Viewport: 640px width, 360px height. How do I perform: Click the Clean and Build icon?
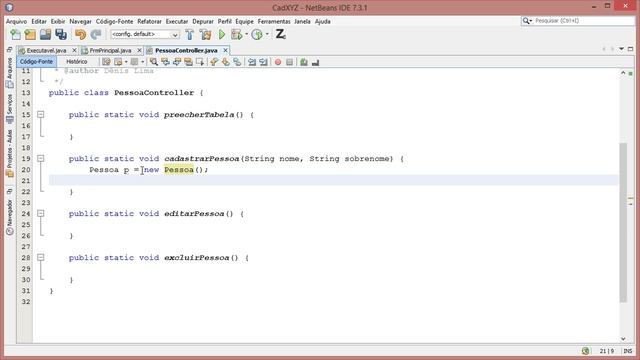click(206, 34)
